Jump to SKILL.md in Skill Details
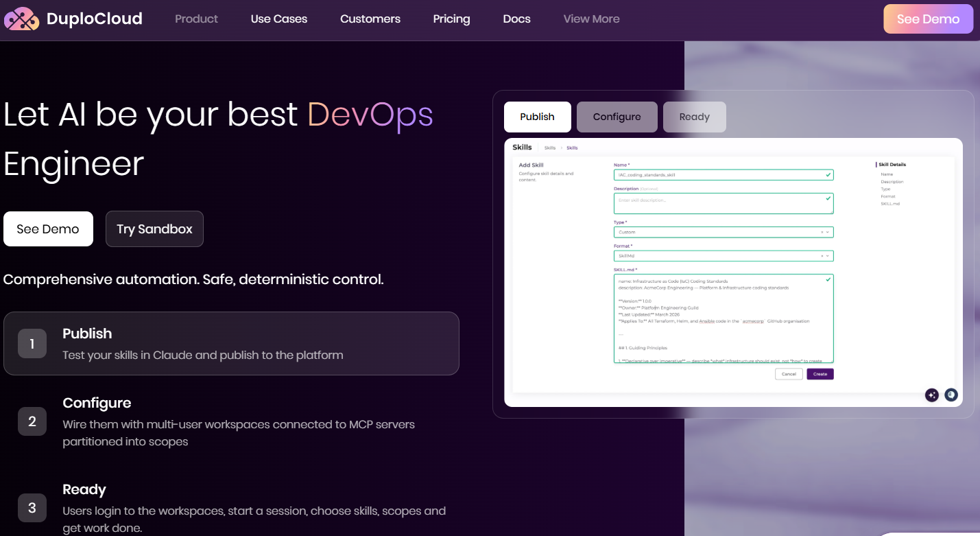 [x=890, y=204]
